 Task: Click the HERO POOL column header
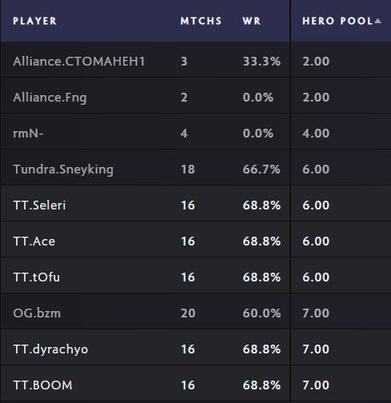(337, 21)
